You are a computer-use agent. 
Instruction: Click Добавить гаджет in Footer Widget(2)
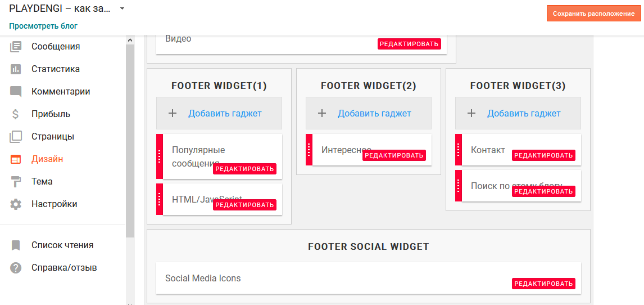pos(374,113)
